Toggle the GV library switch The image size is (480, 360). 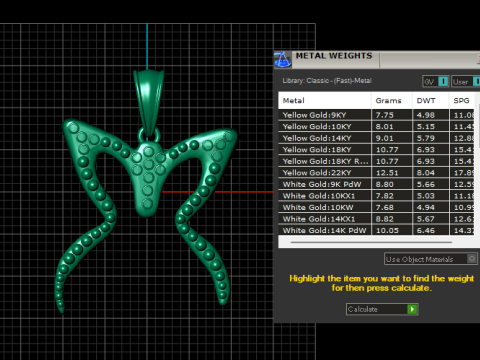tap(443, 82)
